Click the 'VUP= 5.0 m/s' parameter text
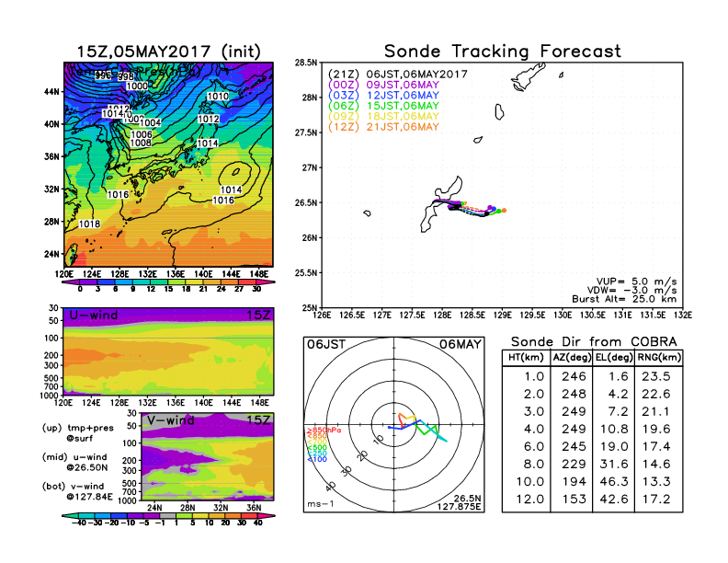This screenshot has width=728, height=563. (x=636, y=281)
